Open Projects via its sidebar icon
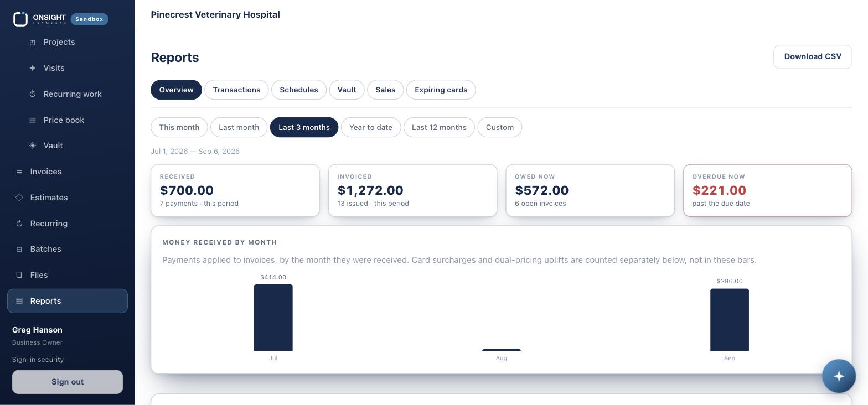Screen dimensions: 868x405 (x=33, y=42)
